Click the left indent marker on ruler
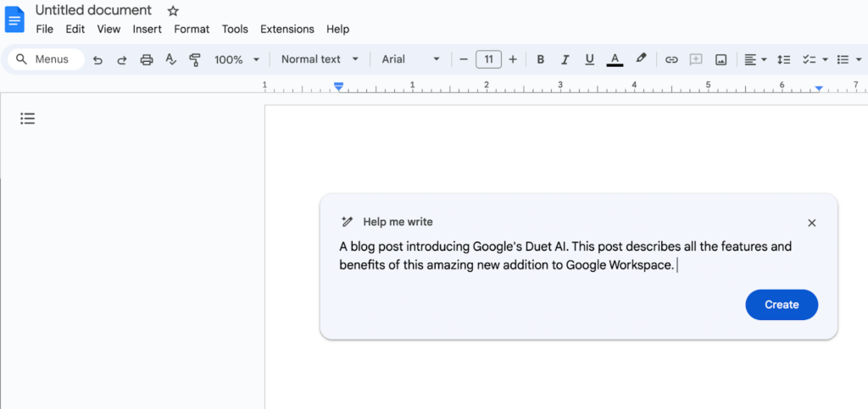The height and width of the screenshot is (409, 868). [x=339, y=86]
